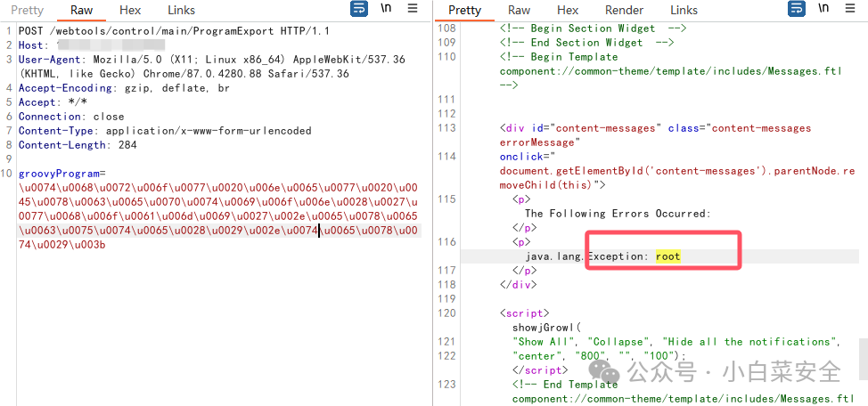
Task: Click 'End Section Widget' comment line
Action: 586,43
